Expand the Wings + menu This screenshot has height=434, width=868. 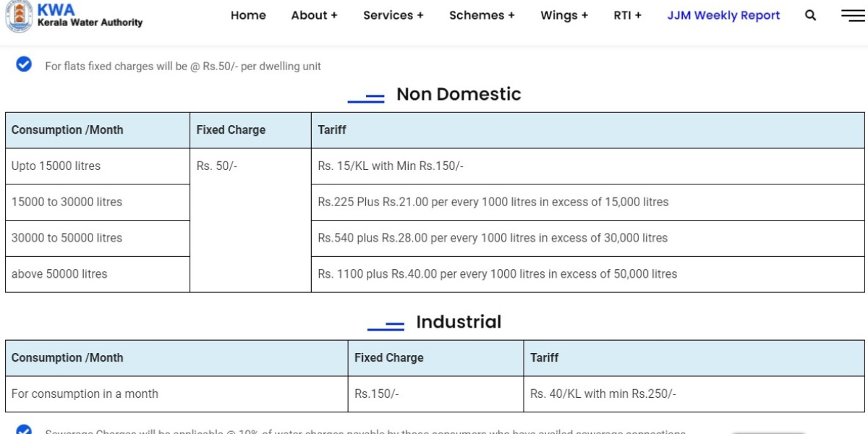point(564,15)
